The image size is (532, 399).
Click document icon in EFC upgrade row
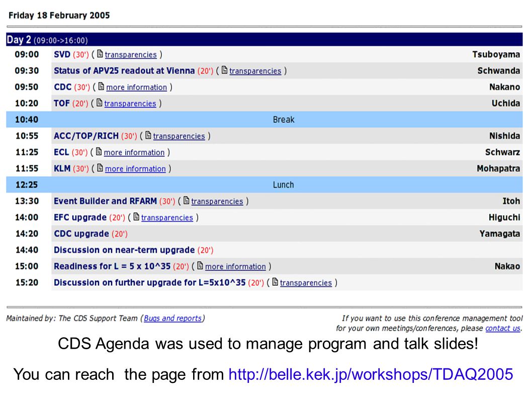click(136, 217)
